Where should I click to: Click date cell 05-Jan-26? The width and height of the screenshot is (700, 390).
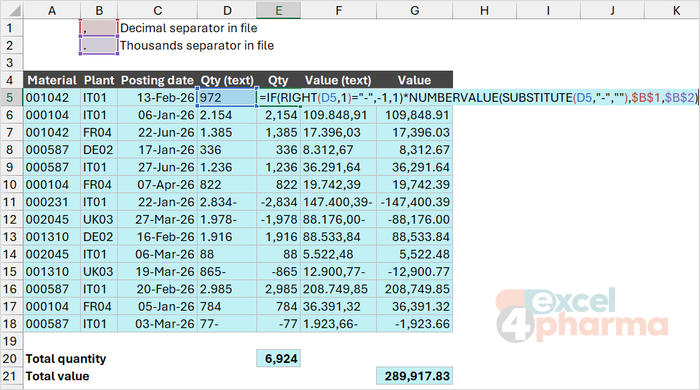pos(158,306)
